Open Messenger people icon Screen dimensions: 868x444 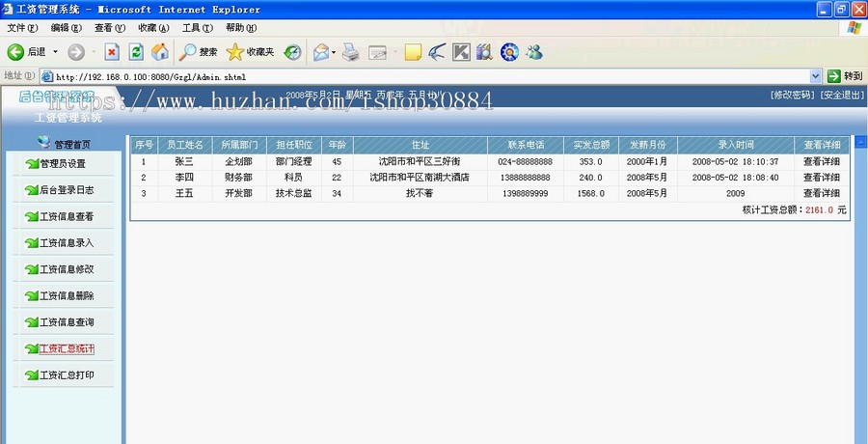tap(534, 52)
